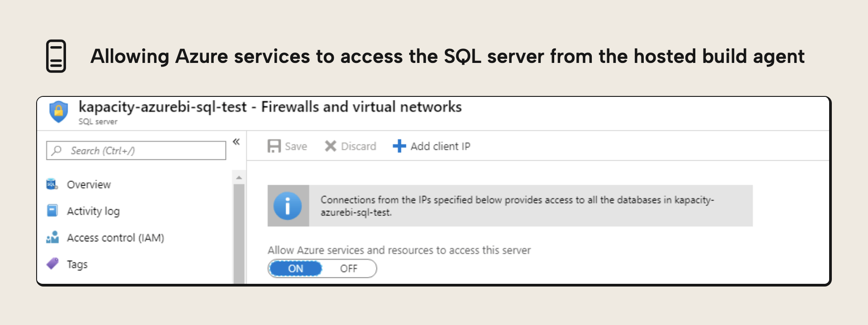Viewport: 868px width, 325px height.
Task: Switch Allow Azure services toggle to OFF
Action: (349, 268)
